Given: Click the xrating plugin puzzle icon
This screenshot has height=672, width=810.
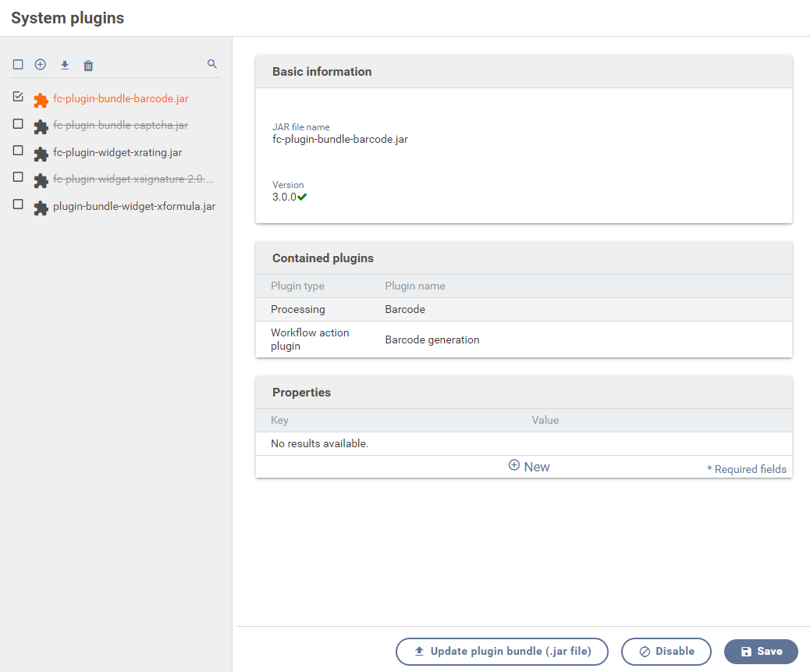Looking at the screenshot, I should [x=41, y=154].
